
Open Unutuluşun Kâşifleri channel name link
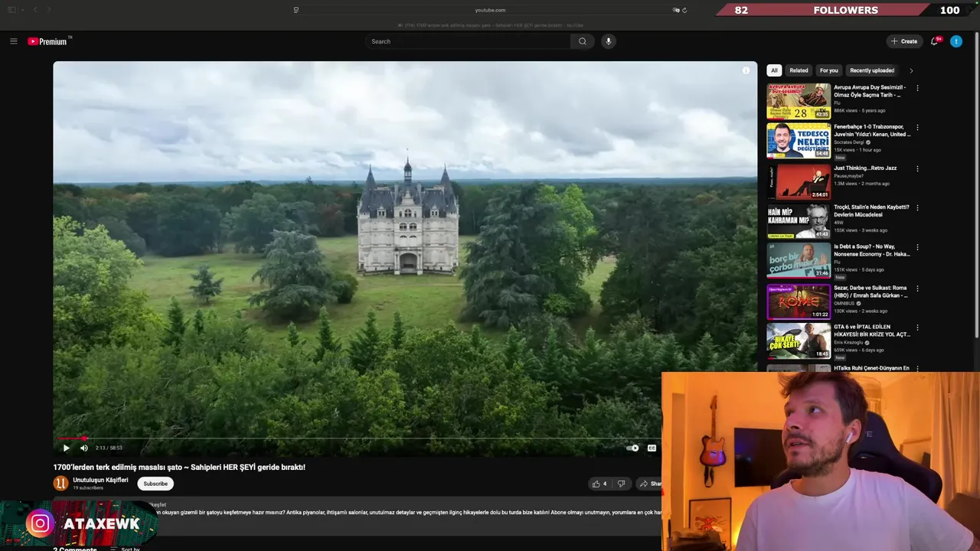[x=100, y=480]
